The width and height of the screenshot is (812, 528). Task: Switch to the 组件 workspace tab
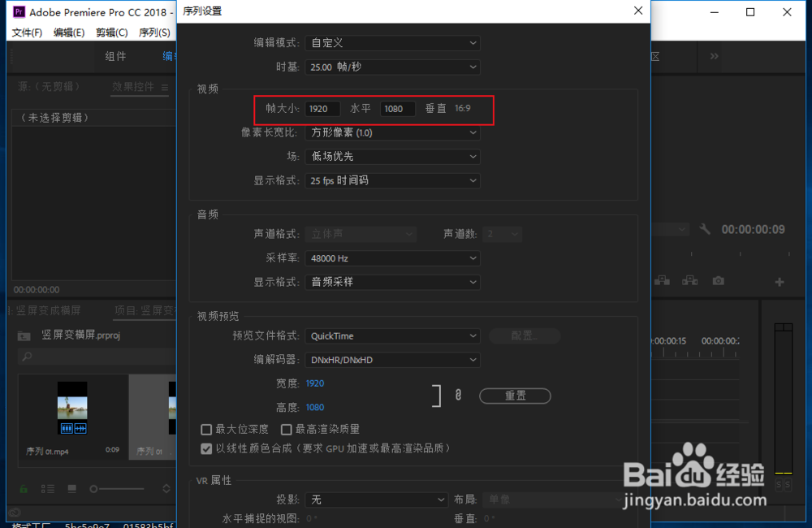pos(115,56)
